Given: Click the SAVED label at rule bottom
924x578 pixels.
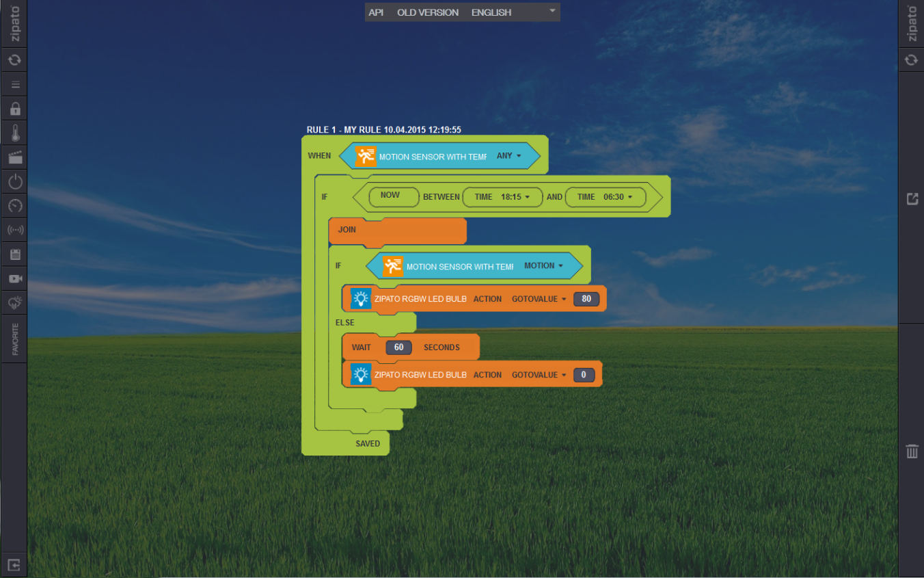Looking at the screenshot, I should (x=368, y=444).
